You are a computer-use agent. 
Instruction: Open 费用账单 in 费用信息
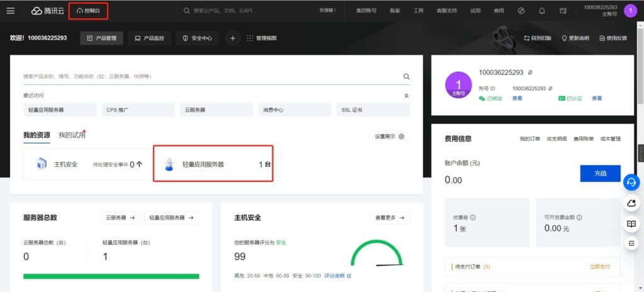(584, 139)
